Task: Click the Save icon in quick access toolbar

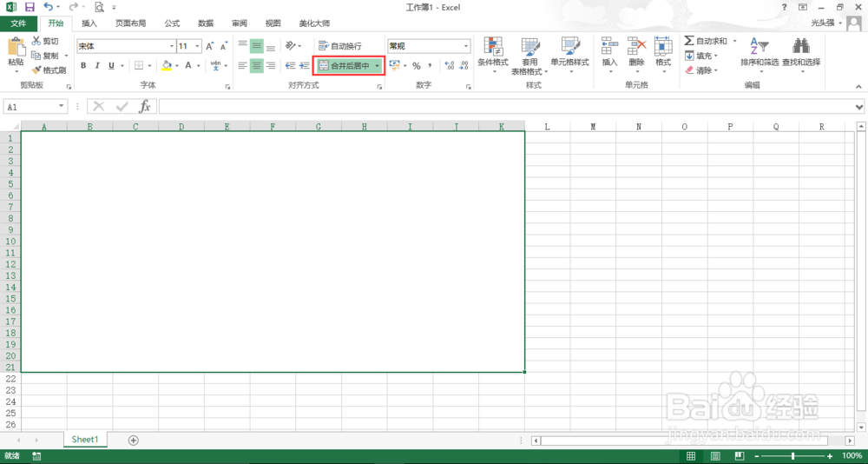Action: 30,7
